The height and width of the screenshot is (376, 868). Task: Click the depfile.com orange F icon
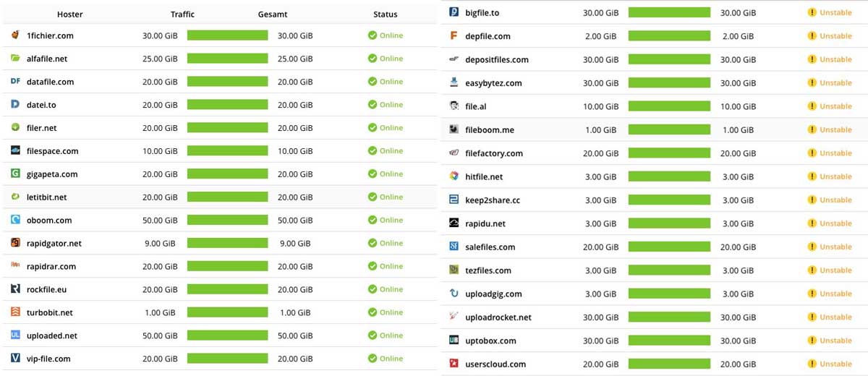[x=454, y=36]
